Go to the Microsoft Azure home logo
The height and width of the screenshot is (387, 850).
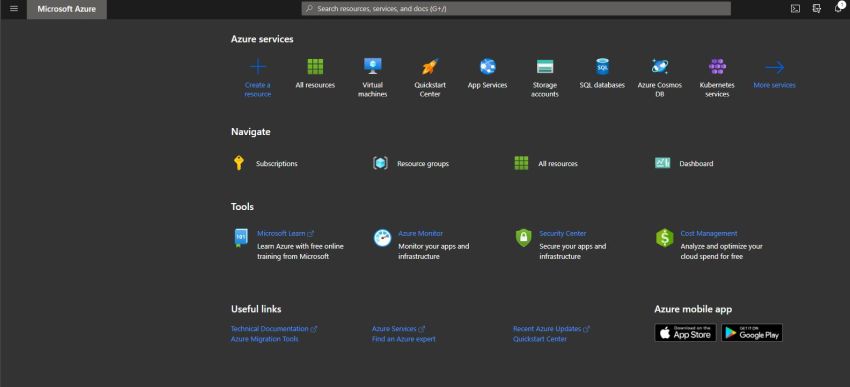coord(67,9)
